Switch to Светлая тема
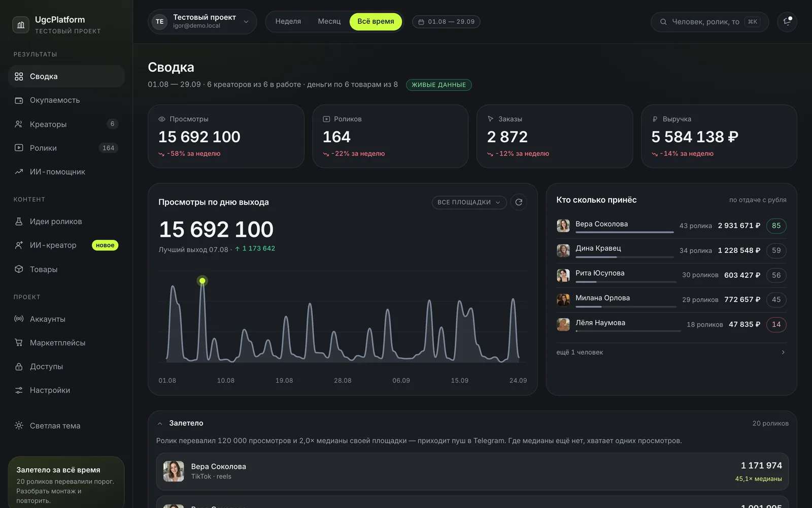812x508 pixels. tap(66, 426)
